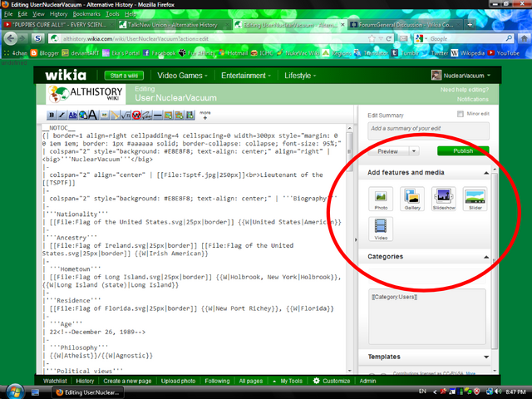532x399 pixels.
Task: Click Start a wiki button
Action: click(x=124, y=76)
